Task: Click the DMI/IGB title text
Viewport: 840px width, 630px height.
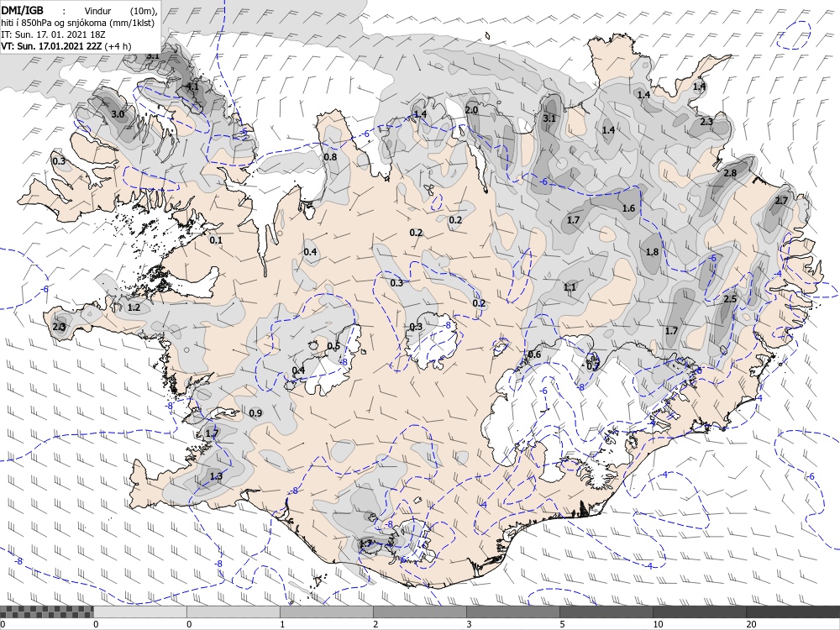Action: coord(23,10)
